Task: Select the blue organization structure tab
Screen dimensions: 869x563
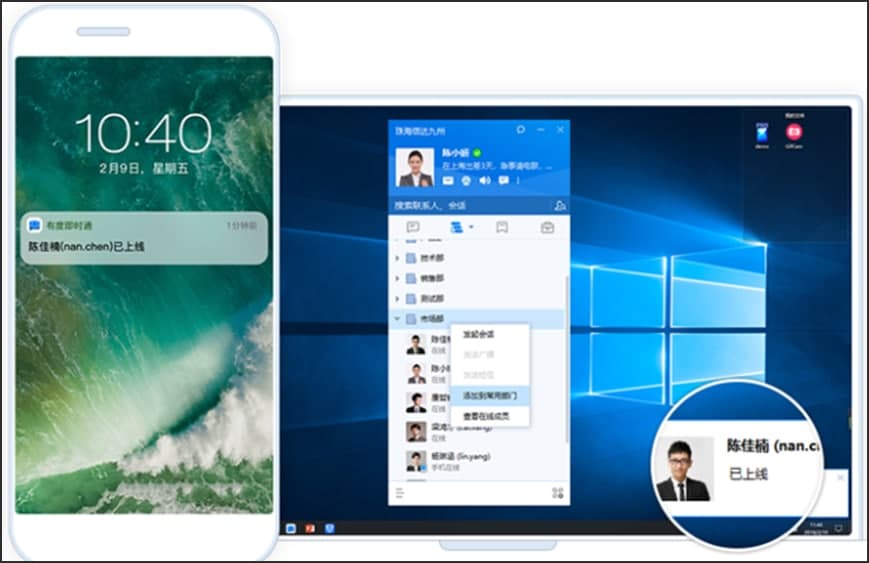Action: [x=457, y=227]
